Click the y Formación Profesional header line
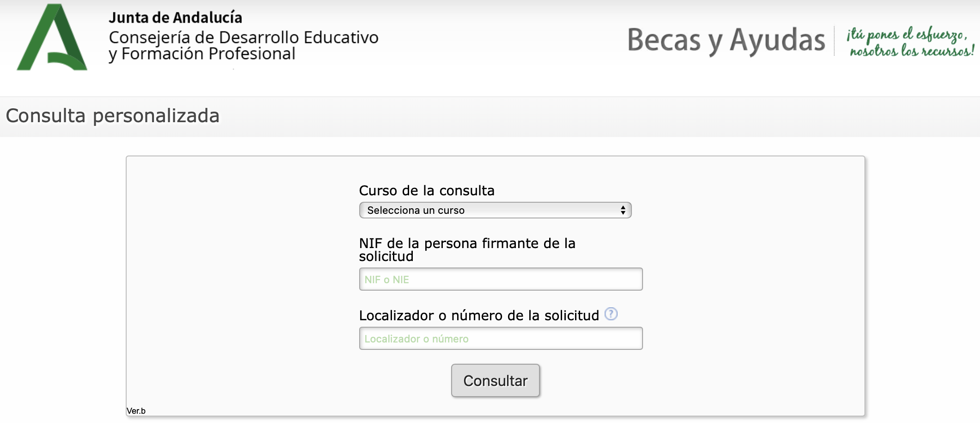 coord(202,54)
